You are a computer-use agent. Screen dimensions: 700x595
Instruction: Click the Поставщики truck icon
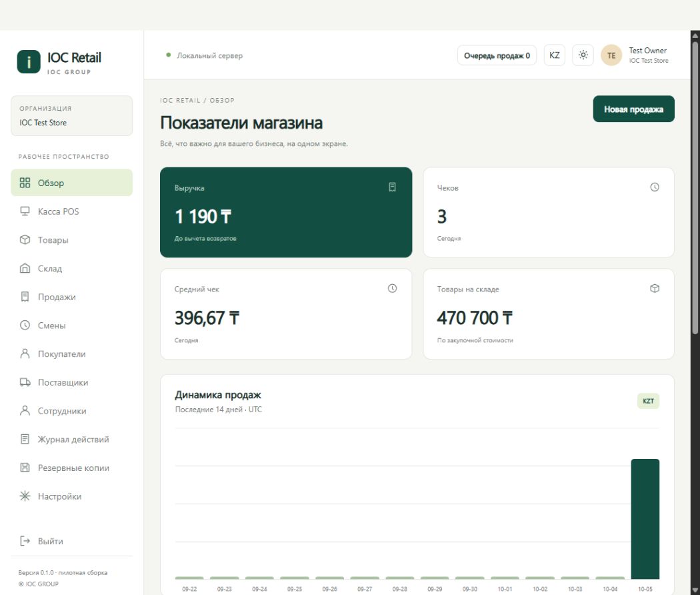[x=25, y=382]
